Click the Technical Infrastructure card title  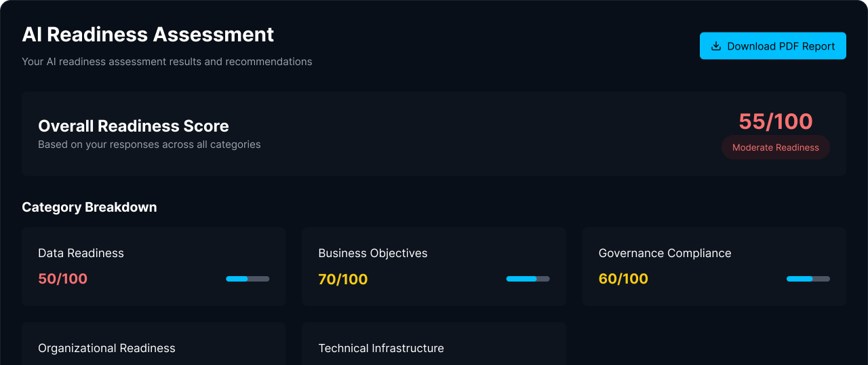381,348
